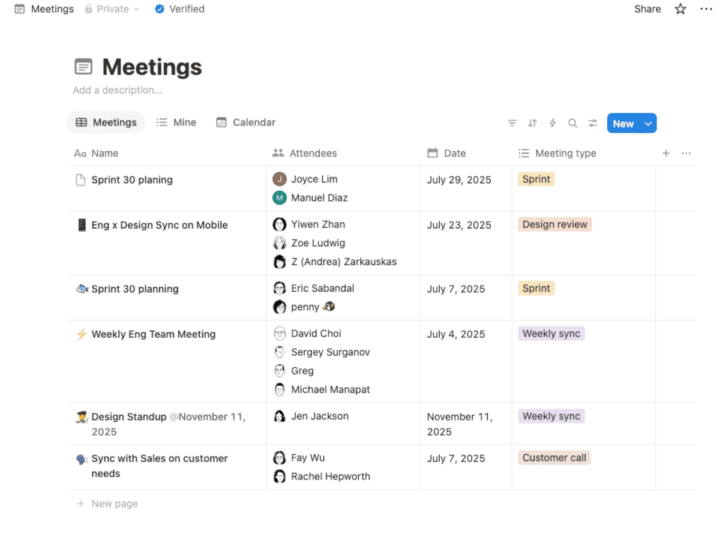The height and width of the screenshot is (540, 720).
Task: Open the sort options icon
Action: point(532,123)
